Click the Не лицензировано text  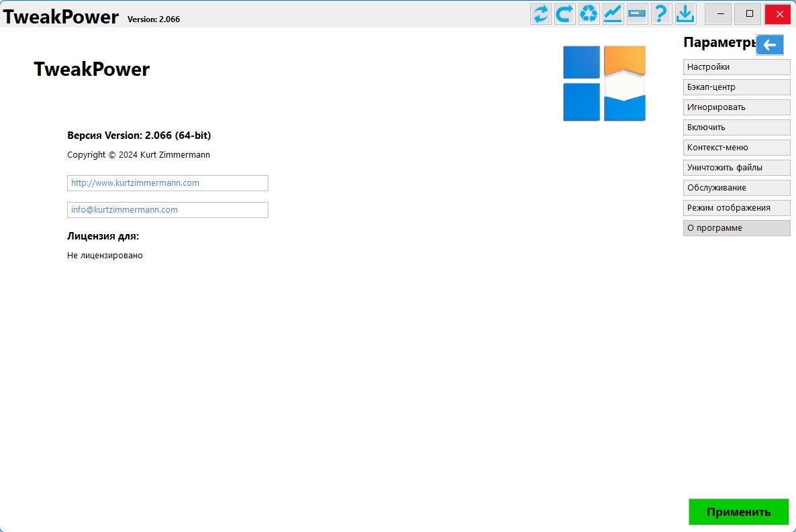click(x=105, y=256)
